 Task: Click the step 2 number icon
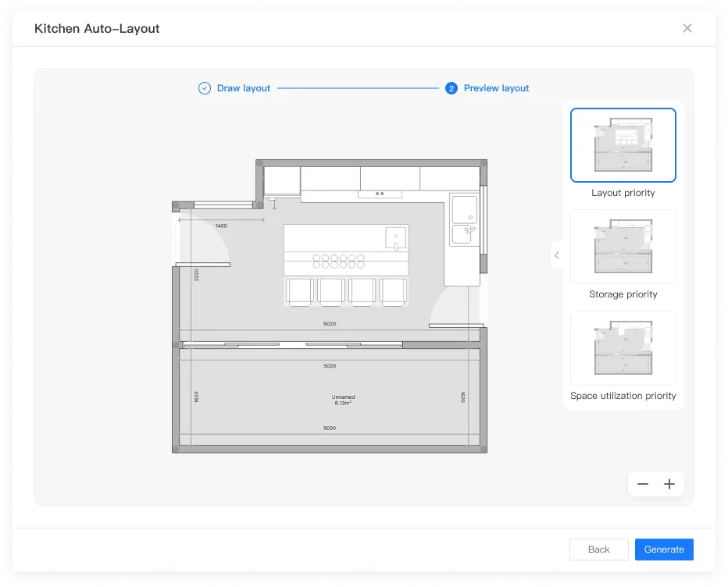[x=451, y=88]
